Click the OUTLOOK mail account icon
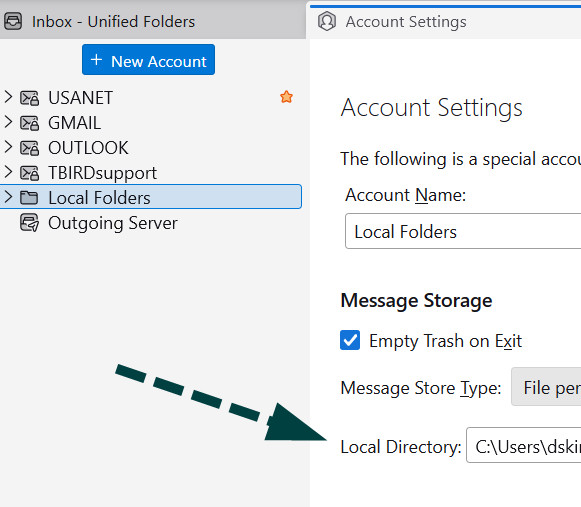Image resolution: width=581 pixels, height=507 pixels. [x=29, y=148]
